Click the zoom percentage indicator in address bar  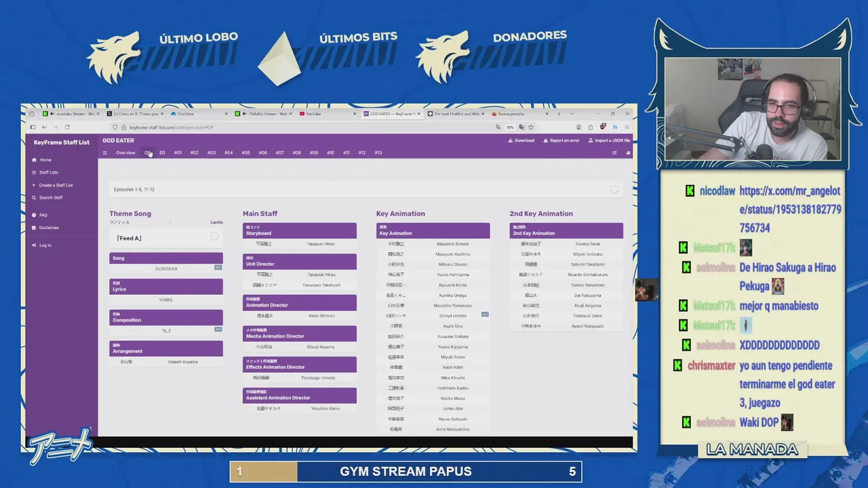(510, 127)
